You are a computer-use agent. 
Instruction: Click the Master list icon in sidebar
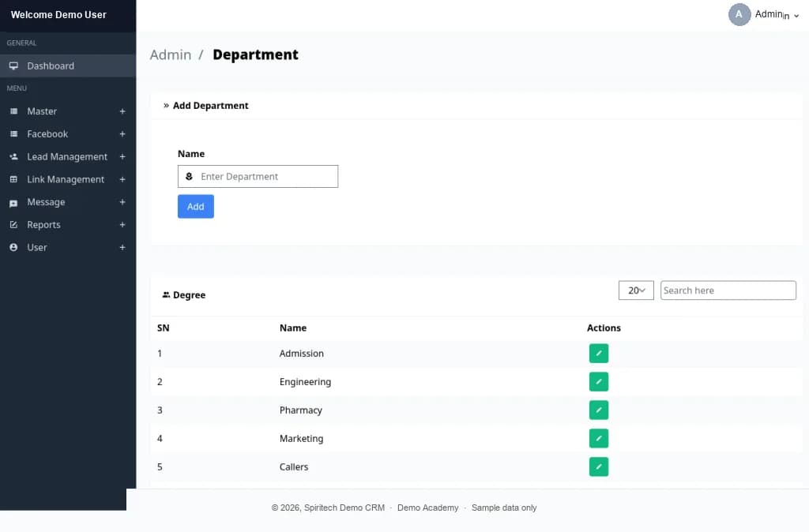(14, 111)
